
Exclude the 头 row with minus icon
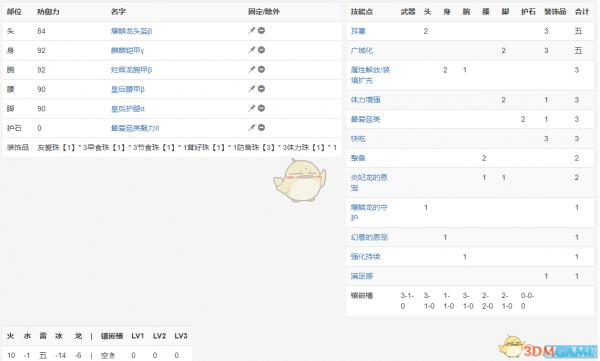261,30
